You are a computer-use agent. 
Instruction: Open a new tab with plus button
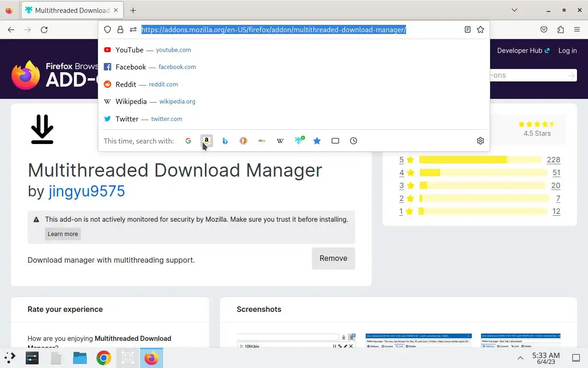click(133, 10)
